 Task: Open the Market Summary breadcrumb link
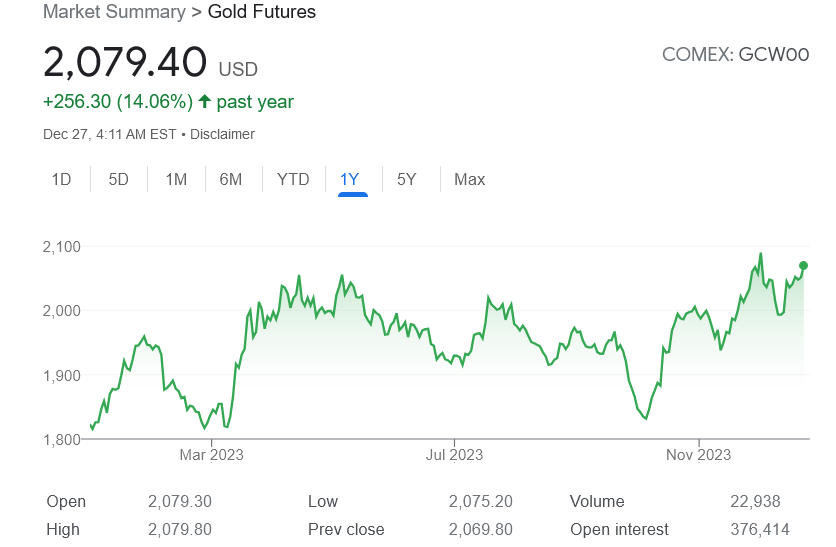click(114, 12)
